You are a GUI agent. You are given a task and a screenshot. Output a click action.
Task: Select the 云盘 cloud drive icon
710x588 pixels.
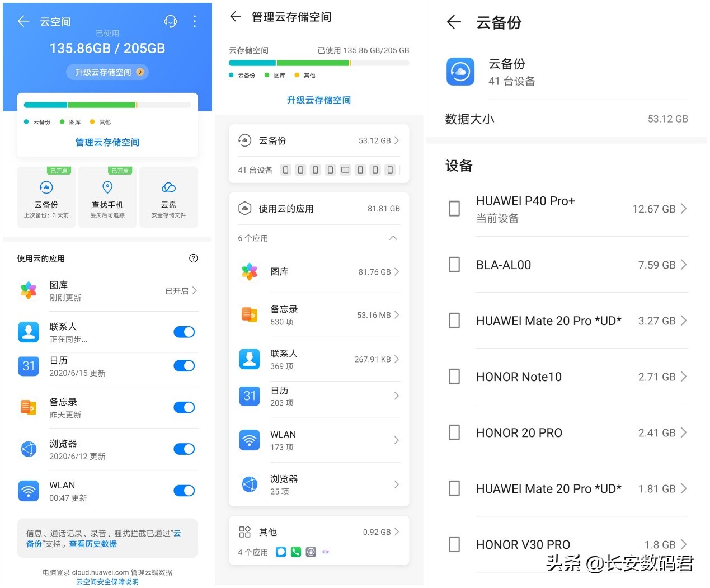coord(168,188)
